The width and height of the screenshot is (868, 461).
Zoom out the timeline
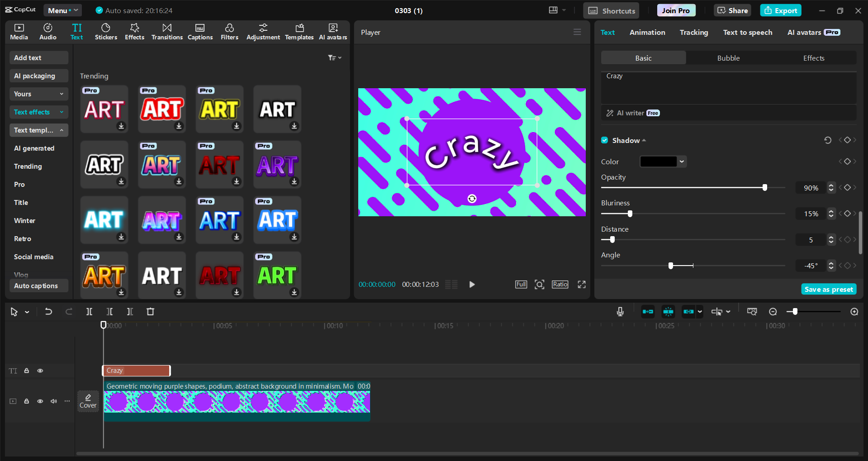click(773, 312)
